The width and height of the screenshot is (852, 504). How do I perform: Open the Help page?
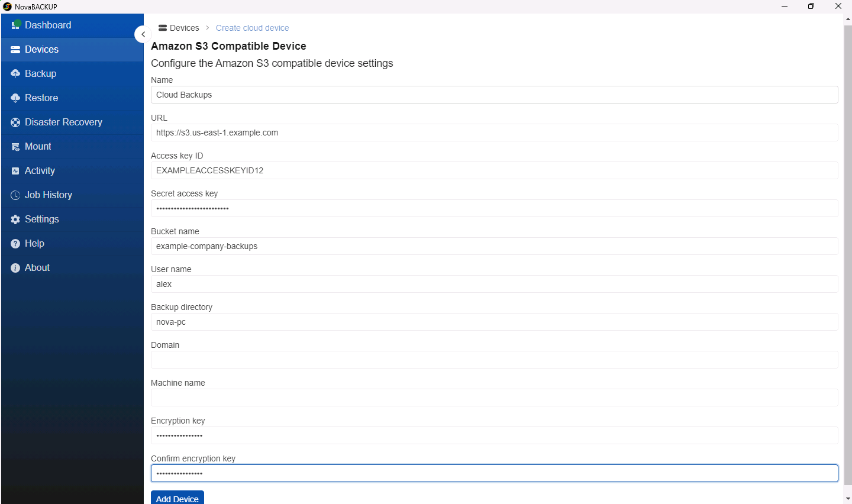coord(72,244)
